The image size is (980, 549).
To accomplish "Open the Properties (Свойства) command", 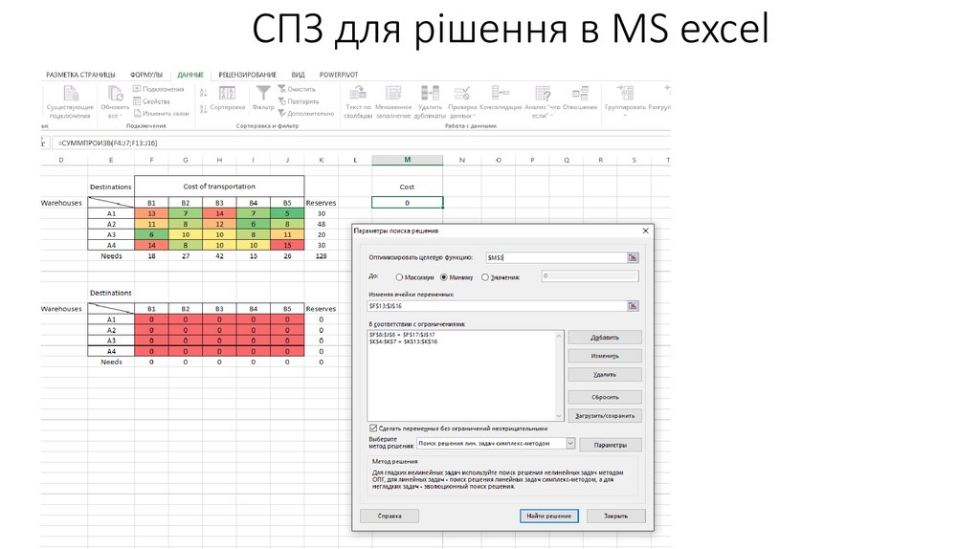I will [x=152, y=101].
